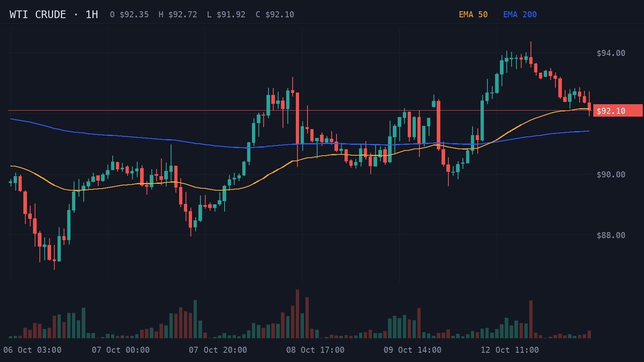Click the low price $91.92
Image resolution: width=644 pixels, height=362 pixels.
(231, 14)
